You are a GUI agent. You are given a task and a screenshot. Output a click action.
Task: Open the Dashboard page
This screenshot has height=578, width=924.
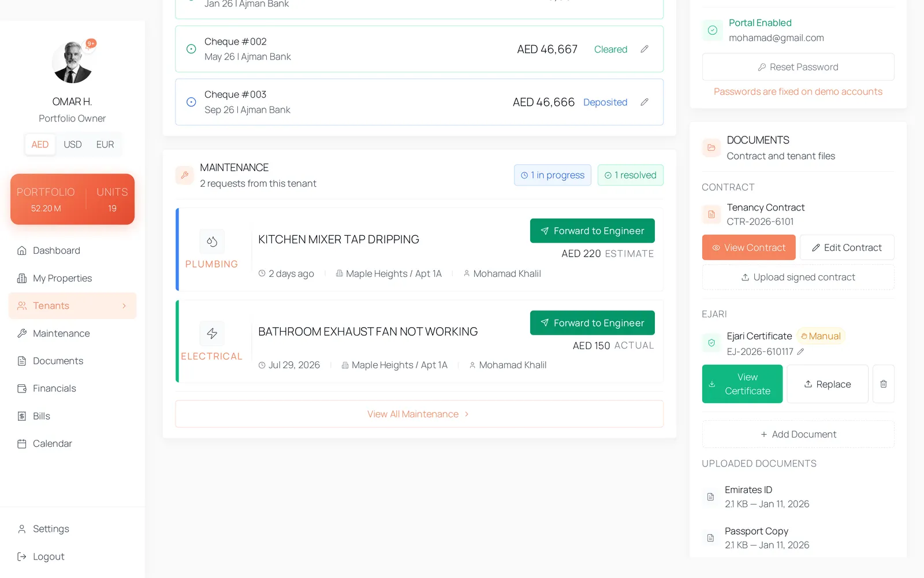point(72,250)
